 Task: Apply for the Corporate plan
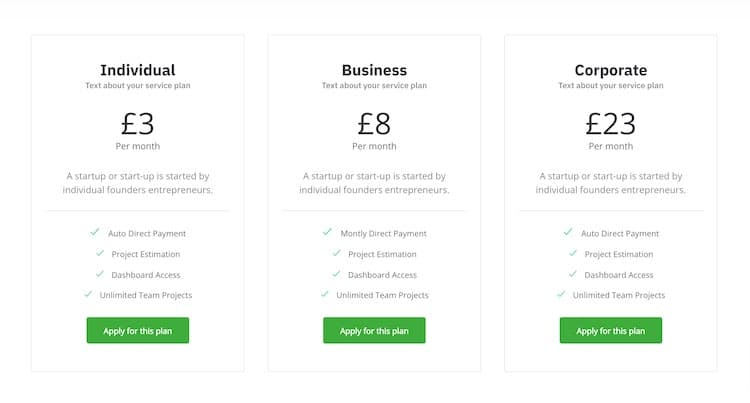coord(610,331)
